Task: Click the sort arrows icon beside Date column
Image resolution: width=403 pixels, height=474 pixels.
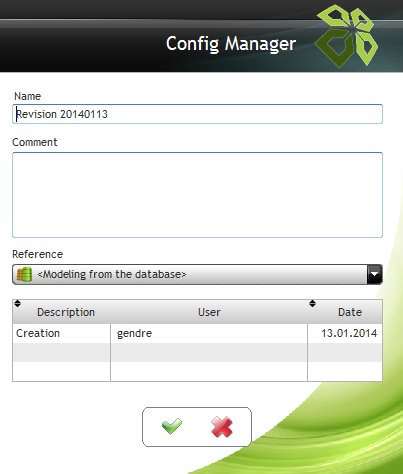Action: [x=312, y=303]
